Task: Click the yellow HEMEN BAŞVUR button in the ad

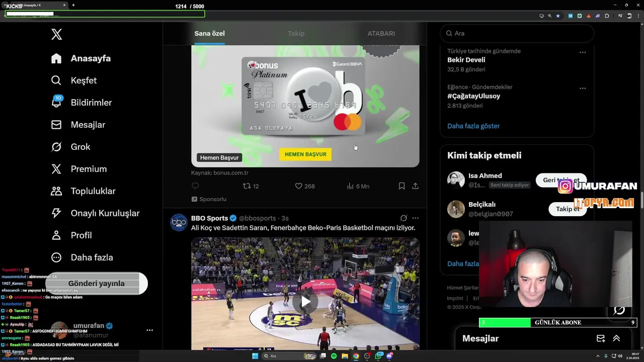Action: (x=305, y=154)
